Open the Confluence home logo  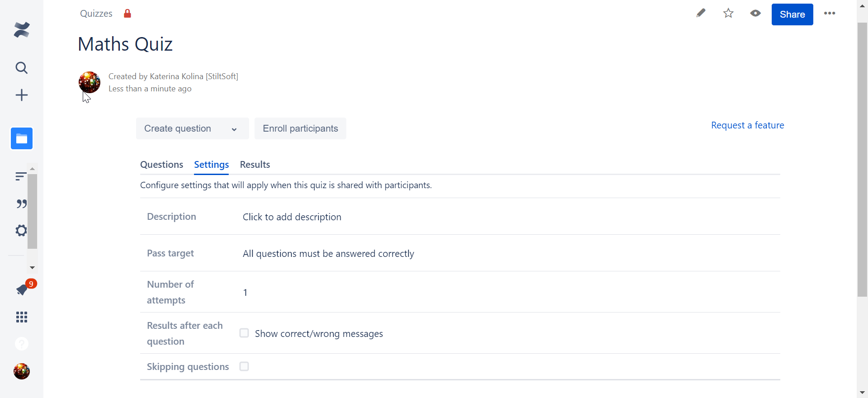pyautogui.click(x=21, y=29)
